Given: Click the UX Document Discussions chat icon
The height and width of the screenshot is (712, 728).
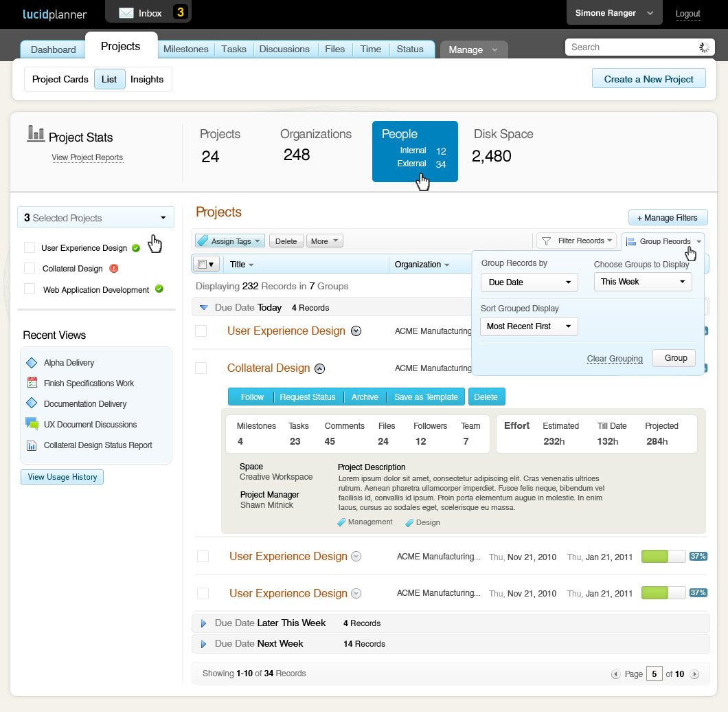Looking at the screenshot, I should [32, 424].
